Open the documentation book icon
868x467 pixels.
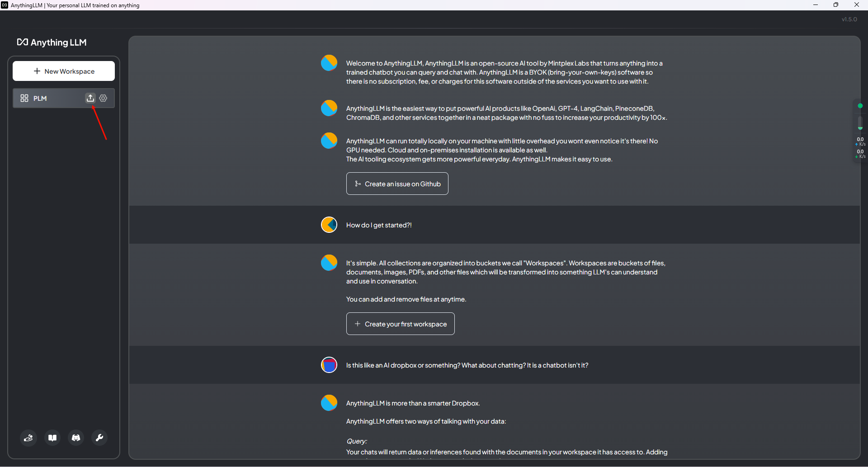point(52,438)
